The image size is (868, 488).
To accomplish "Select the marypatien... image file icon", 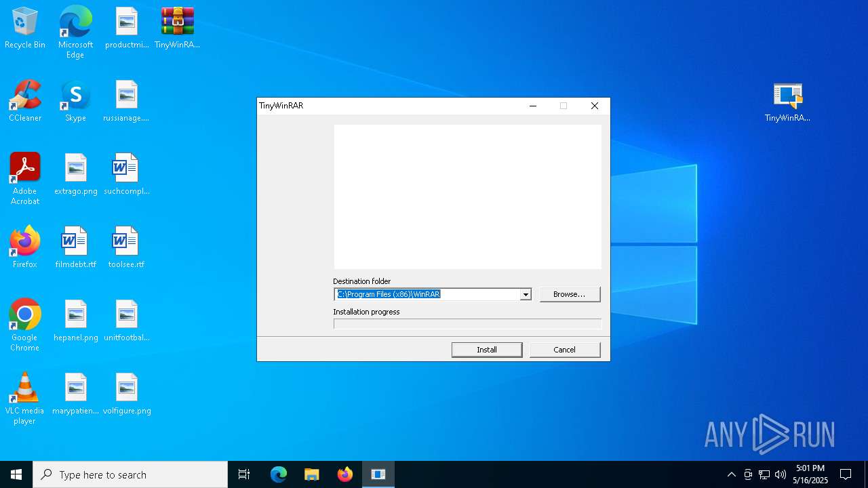I will [x=75, y=394].
